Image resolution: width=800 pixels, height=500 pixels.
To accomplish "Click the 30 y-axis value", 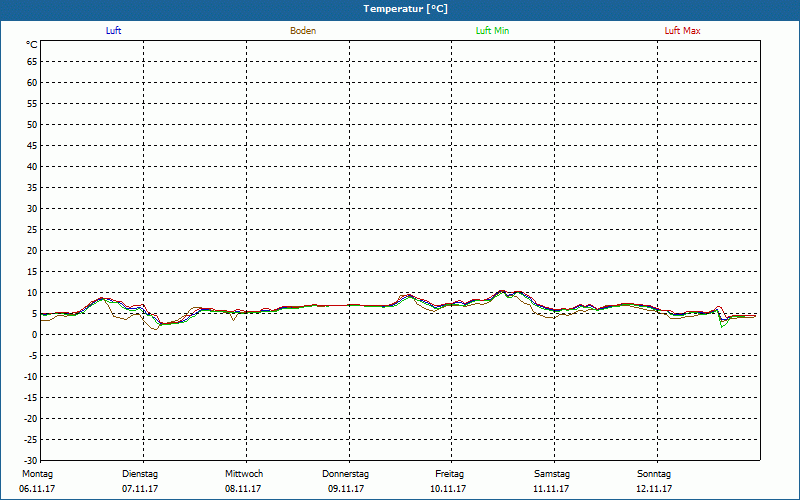I will coord(32,209).
